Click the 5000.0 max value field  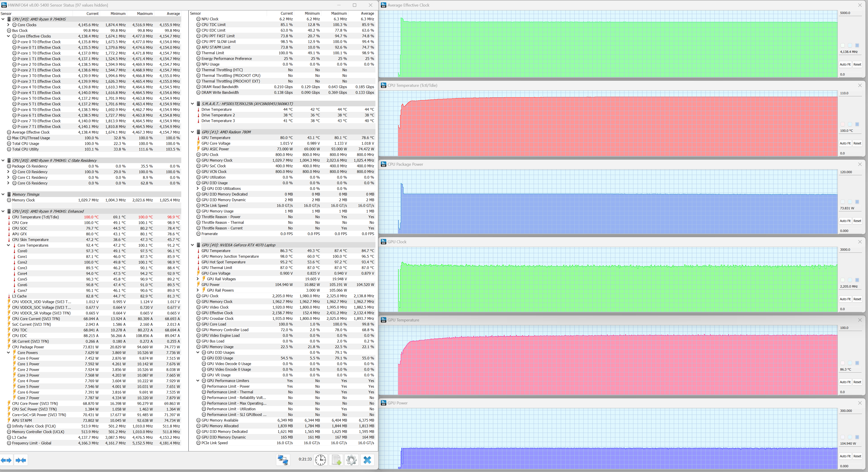(850, 13)
